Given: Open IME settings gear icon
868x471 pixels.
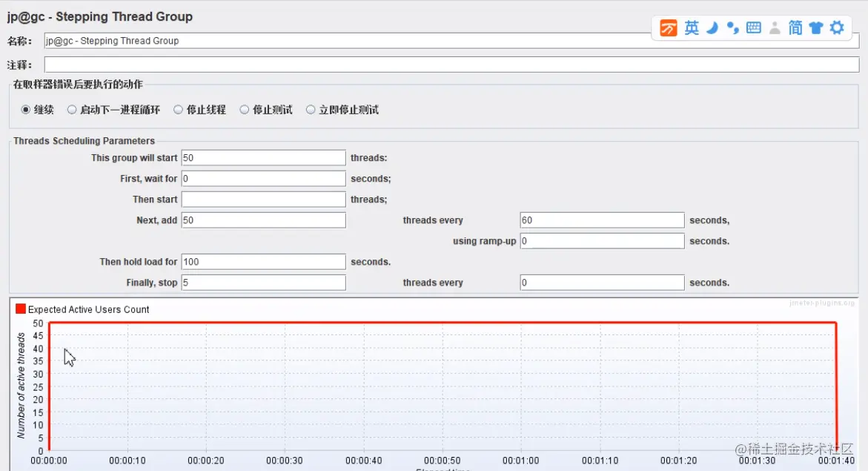Looking at the screenshot, I should 837,27.
